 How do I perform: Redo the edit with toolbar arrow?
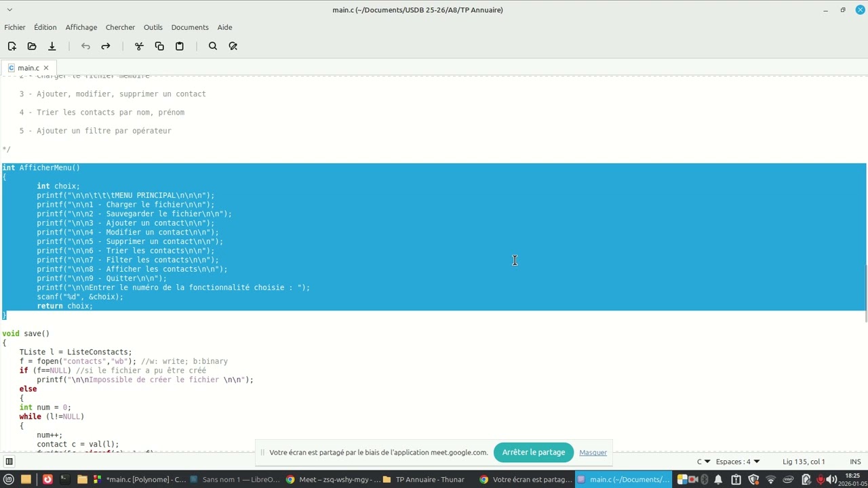(106, 46)
